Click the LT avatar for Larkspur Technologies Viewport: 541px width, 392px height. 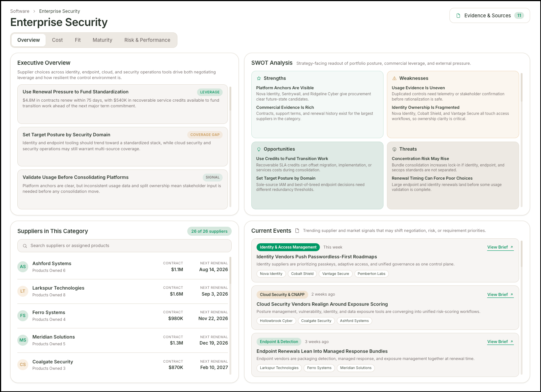pos(23,291)
